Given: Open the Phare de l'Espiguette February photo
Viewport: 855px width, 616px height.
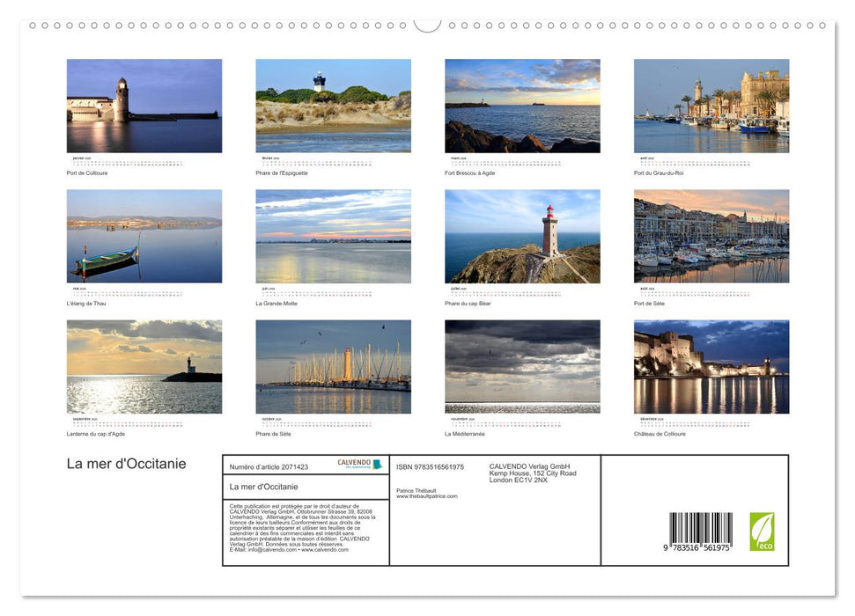Looking at the screenshot, I should click(x=333, y=105).
